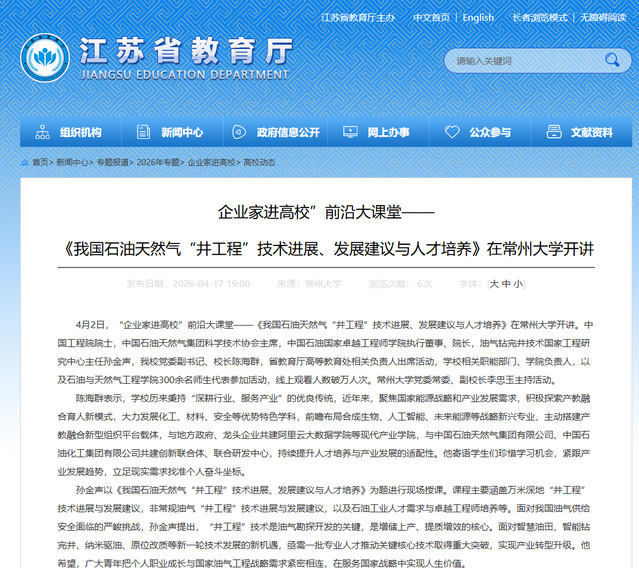Open the 新闻中心 navigation menu
639x568 pixels.
tap(181, 132)
